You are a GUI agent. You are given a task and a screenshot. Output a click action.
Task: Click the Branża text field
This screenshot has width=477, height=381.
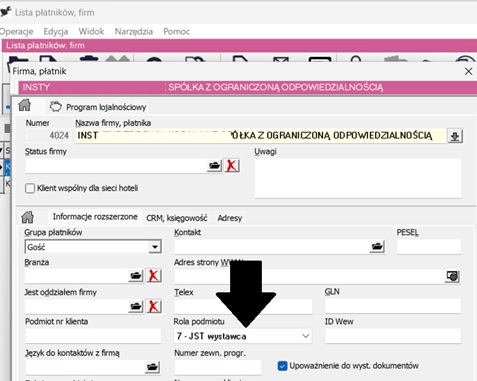(x=76, y=276)
